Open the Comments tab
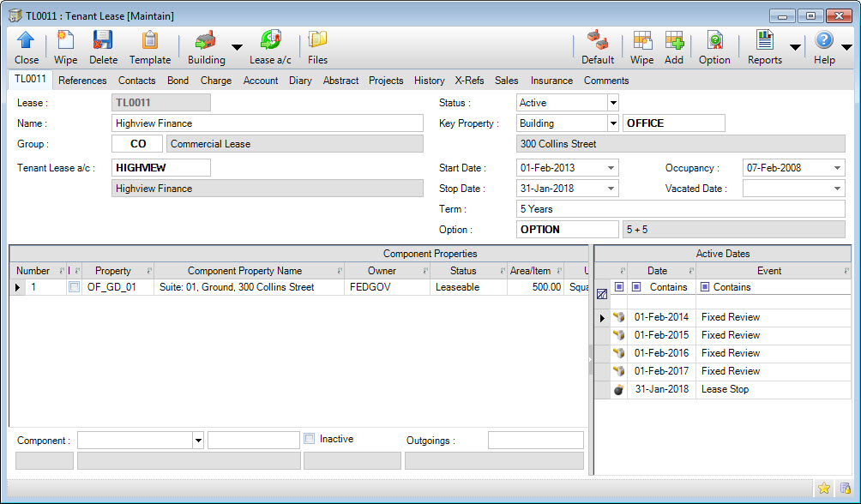 pyautogui.click(x=606, y=81)
